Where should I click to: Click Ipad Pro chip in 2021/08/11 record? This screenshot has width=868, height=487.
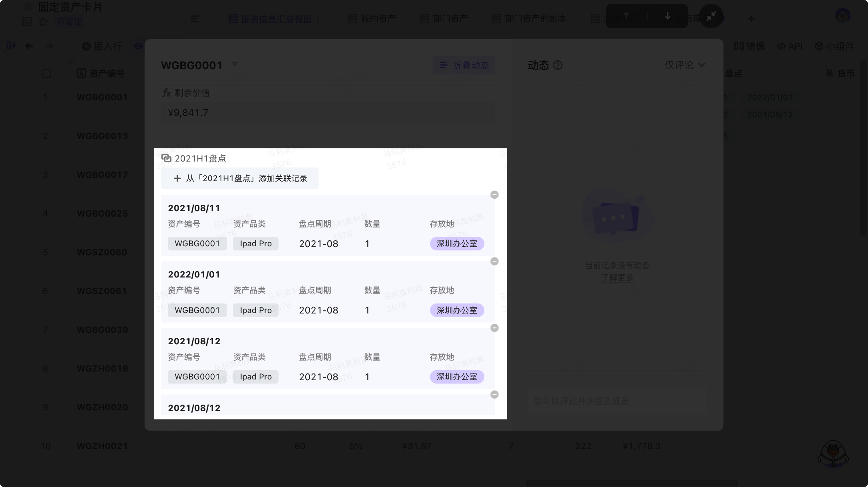click(256, 243)
